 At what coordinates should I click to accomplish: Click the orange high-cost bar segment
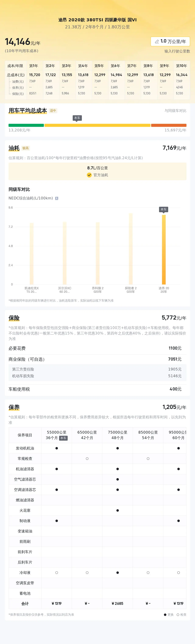pos(169,125)
